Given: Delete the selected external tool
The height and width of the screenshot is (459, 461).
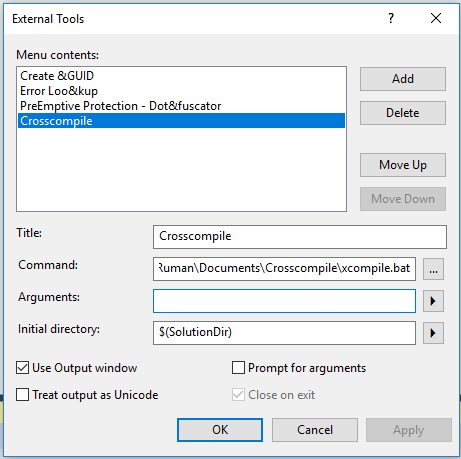Looking at the screenshot, I should (x=403, y=113).
